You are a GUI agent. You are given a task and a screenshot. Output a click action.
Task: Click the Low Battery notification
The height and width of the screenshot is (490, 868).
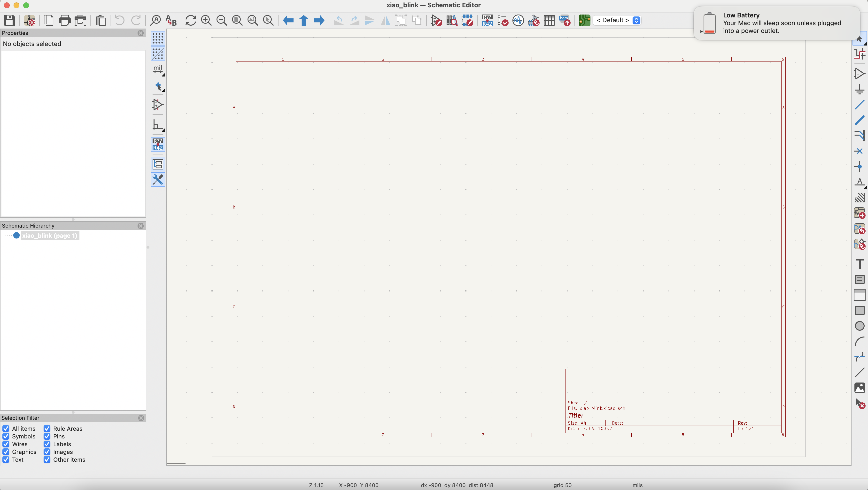click(x=777, y=23)
